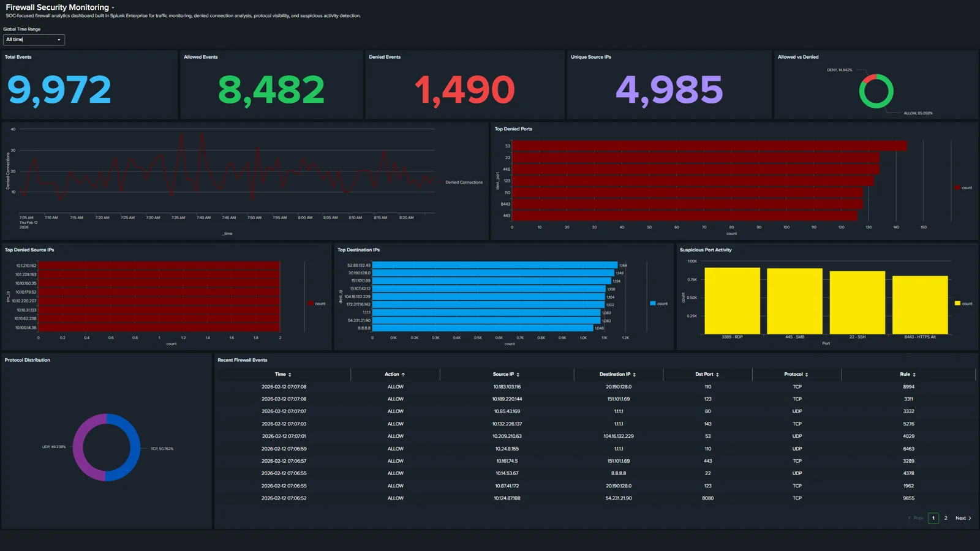Click the Denied Events value 1,490
Image resolution: width=980 pixels, height=551 pixels.
(x=465, y=90)
